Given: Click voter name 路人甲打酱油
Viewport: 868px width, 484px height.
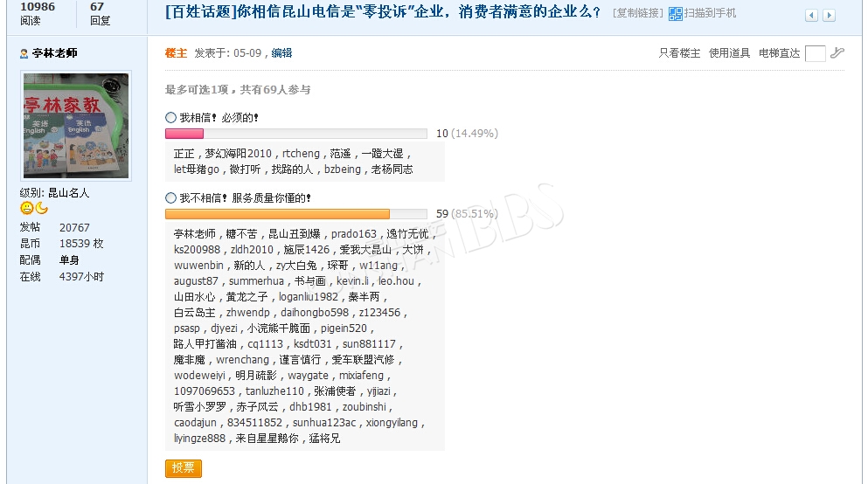Looking at the screenshot, I should coord(205,344).
